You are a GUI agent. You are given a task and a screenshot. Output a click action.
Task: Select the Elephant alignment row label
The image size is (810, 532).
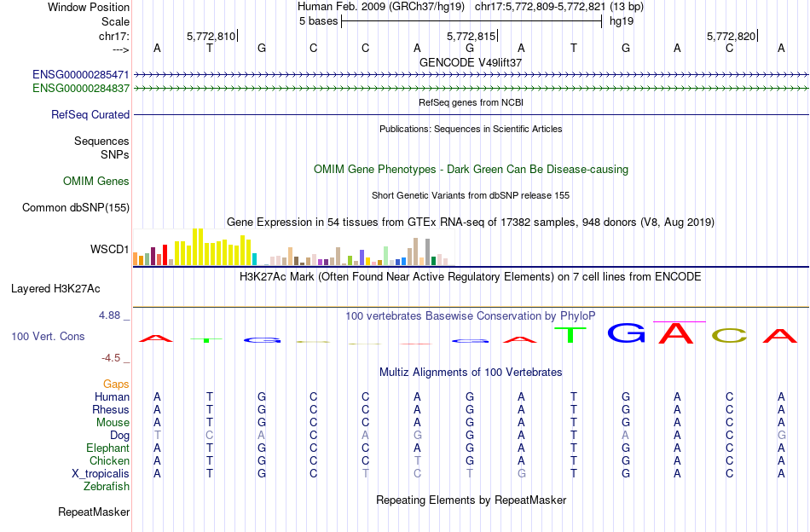[108, 448]
